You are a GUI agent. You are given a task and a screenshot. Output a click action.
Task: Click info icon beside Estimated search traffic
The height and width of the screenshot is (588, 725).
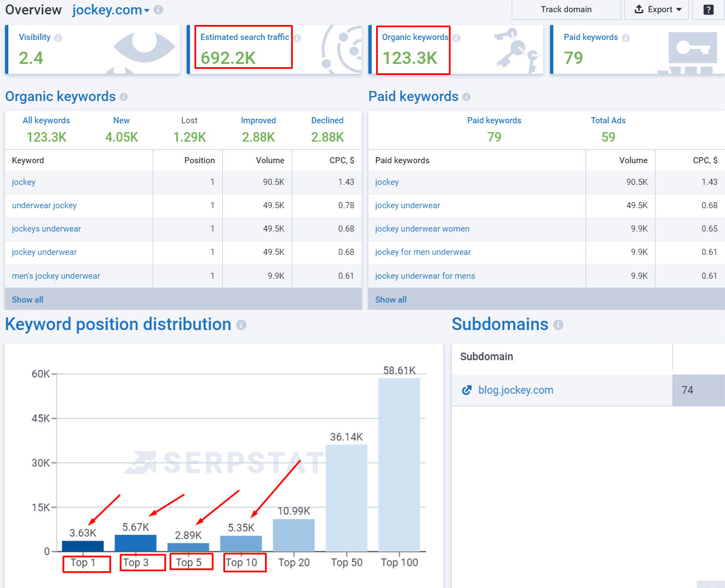pyautogui.click(x=297, y=38)
